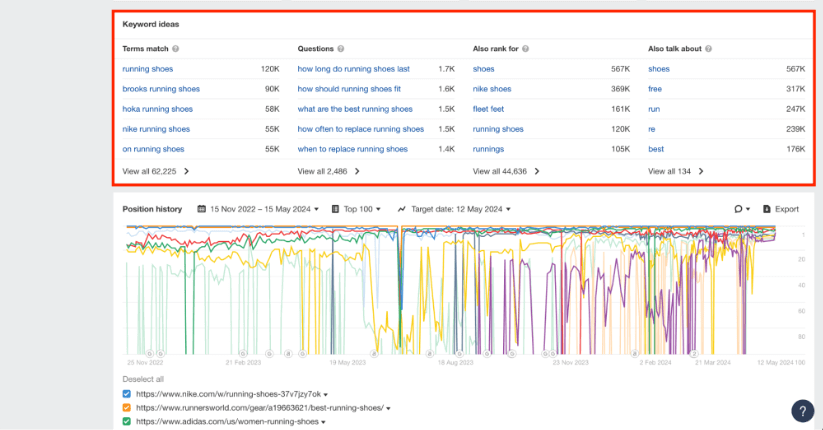Image resolution: width=823 pixels, height=430 pixels.
Task: Toggle the runnersworld.com best-running-shoes checkbox
Action: [126, 408]
